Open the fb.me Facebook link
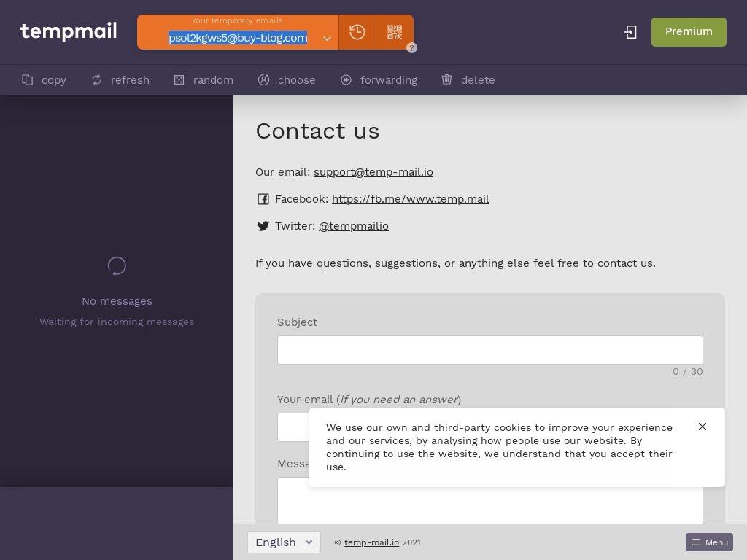 coord(411,199)
